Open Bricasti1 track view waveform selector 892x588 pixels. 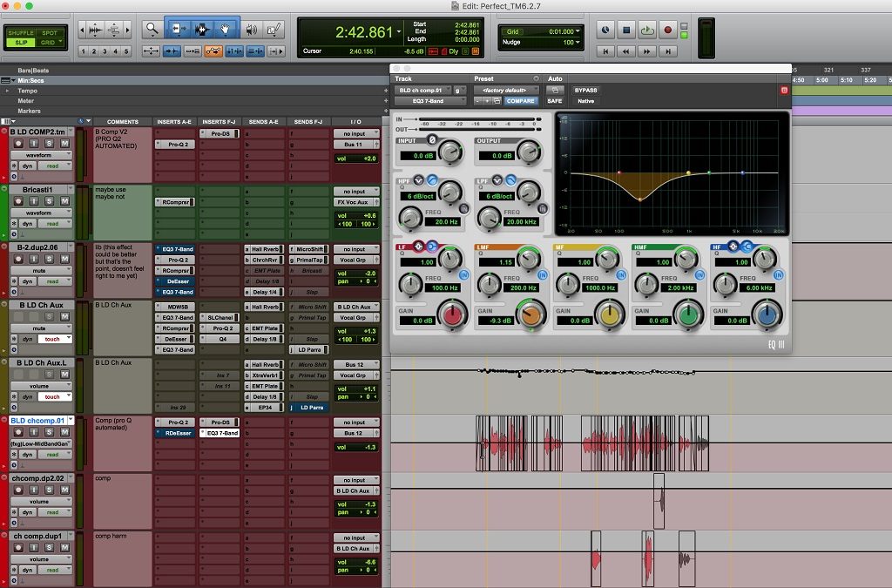coord(41,213)
